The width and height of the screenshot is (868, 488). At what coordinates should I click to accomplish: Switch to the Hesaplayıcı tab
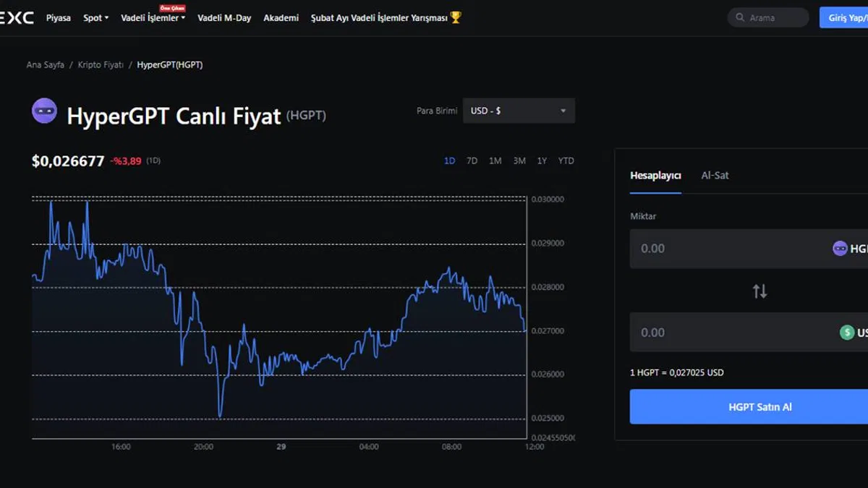(655, 176)
